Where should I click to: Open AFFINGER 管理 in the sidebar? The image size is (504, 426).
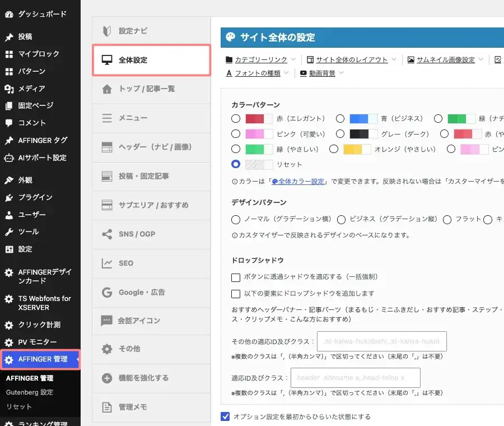[40, 359]
